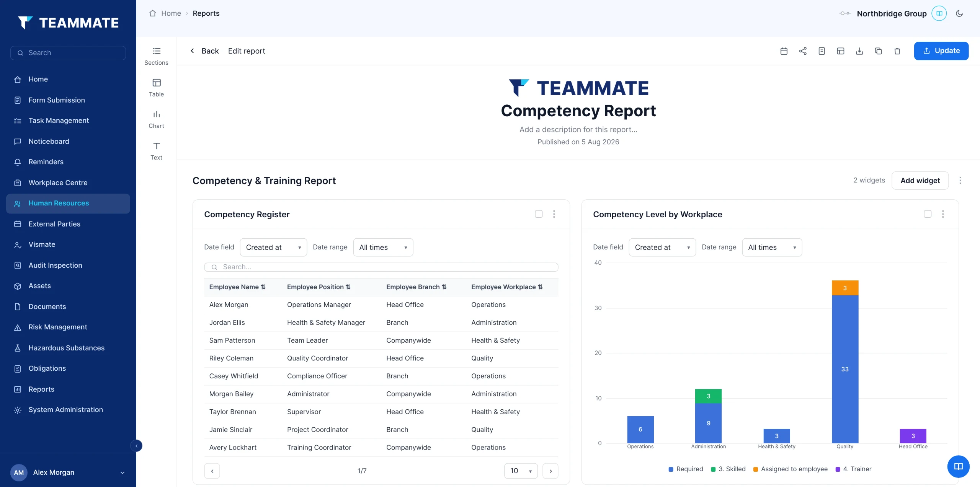Screen dimensions: 980x487
Task: Open the calendar schedule icon in report toolbar
Action: (x=784, y=51)
